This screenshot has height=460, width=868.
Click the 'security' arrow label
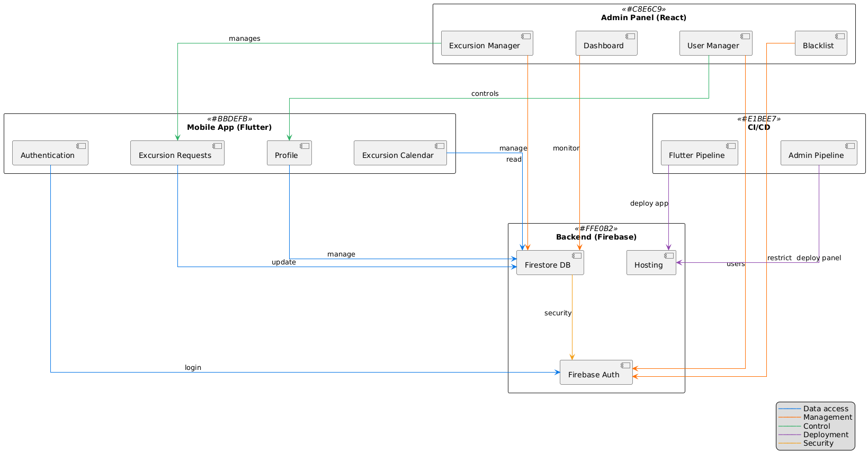[558, 313]
